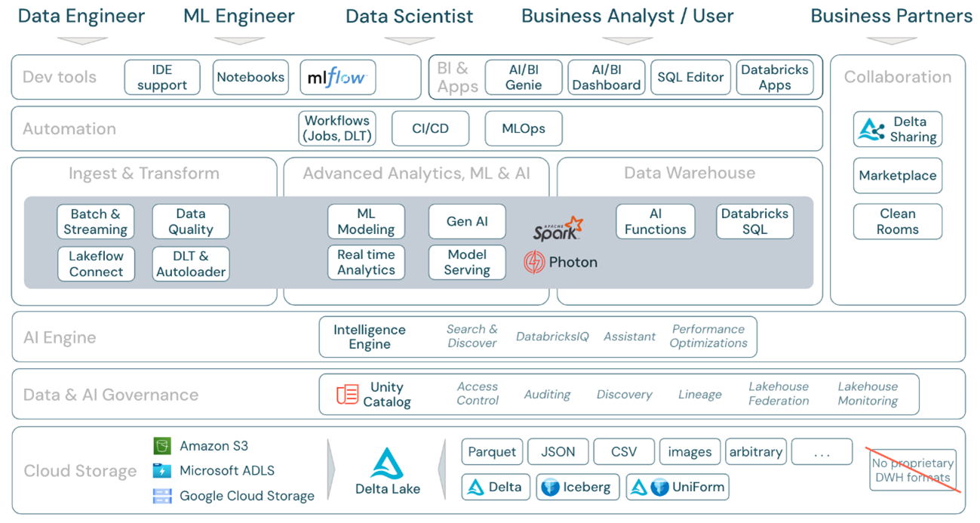Click the Unity Catalog icon

(347, 394)
